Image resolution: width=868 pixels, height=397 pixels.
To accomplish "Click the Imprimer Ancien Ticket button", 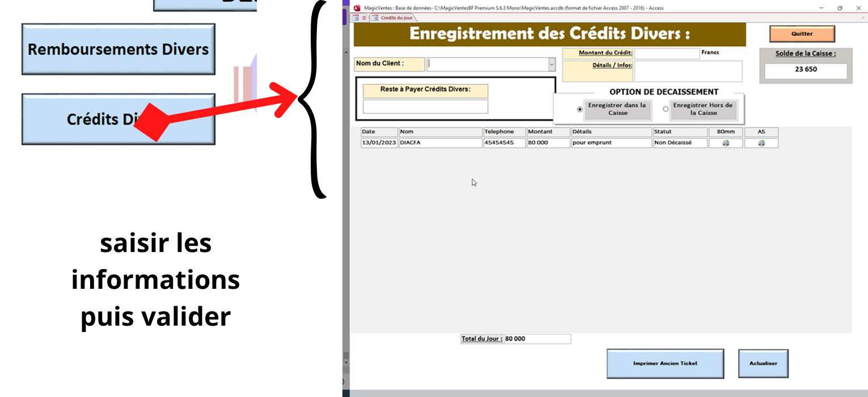I will (x=665, y=364).
